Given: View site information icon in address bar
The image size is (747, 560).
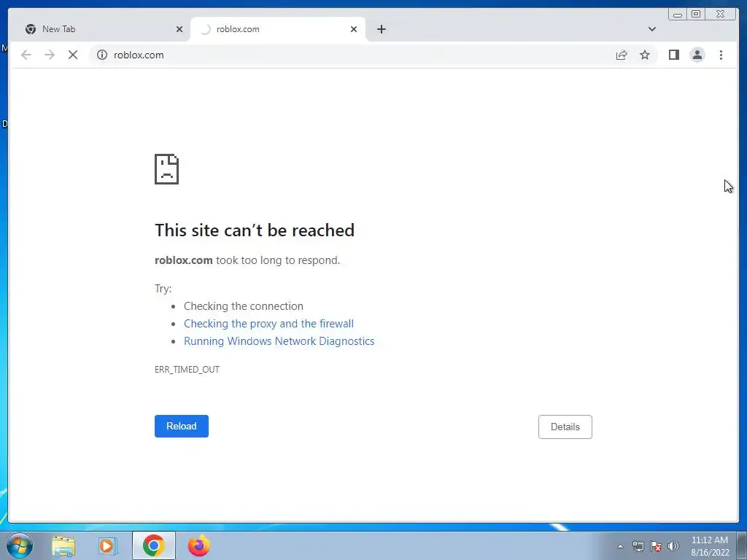Looking at the screenshot, I should (102, 55).
